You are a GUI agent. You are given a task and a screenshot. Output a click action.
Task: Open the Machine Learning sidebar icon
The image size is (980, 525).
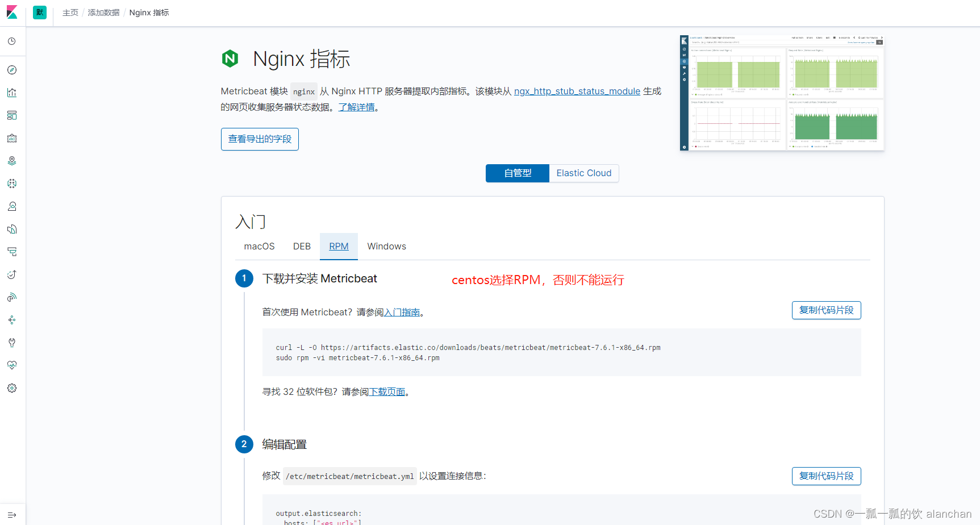[x=11, y=183]
